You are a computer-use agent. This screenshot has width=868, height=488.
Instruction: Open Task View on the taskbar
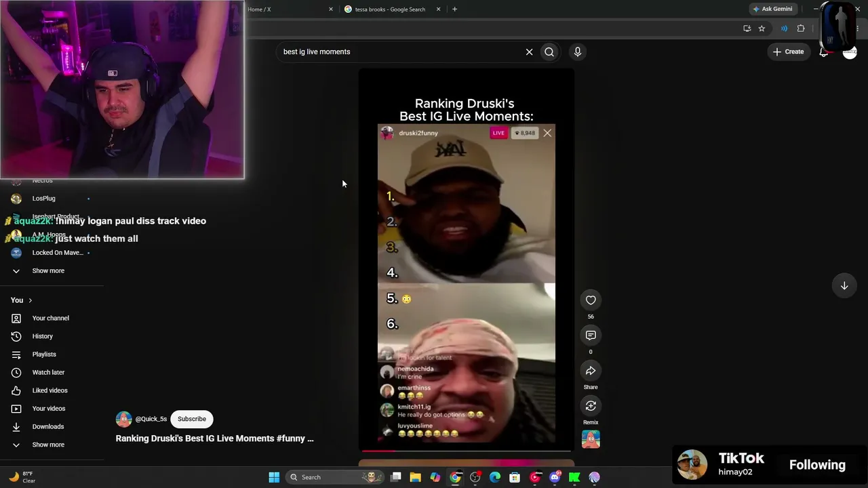pyautogui.click(x=396, y=477)
